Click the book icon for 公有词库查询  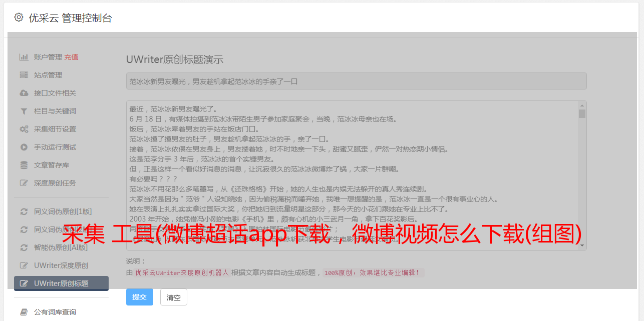click(24, 312)
